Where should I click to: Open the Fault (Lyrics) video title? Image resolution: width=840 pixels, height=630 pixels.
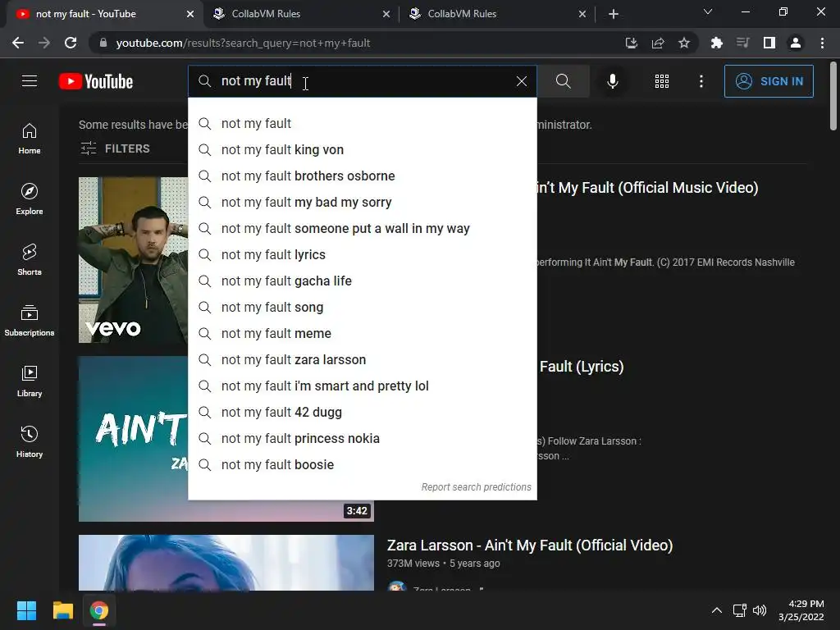[x=582, y=367]
